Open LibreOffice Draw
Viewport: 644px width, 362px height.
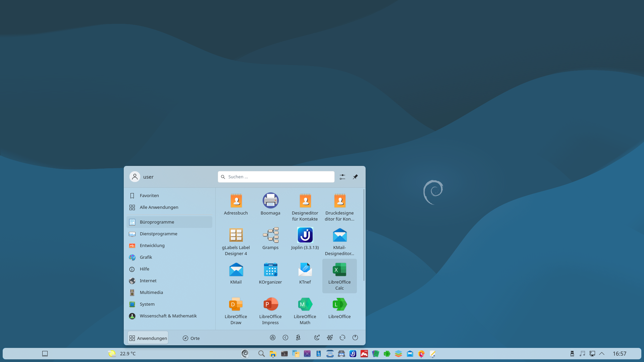[x=236, y=310]
